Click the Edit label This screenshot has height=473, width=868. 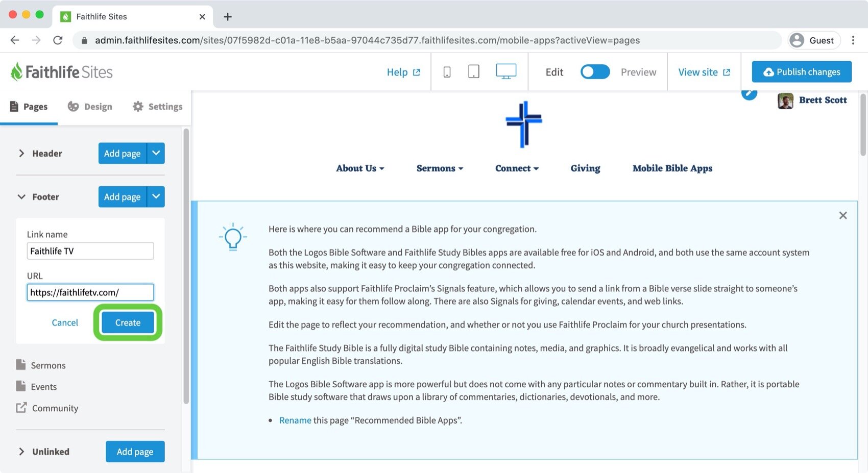point(554,72)
